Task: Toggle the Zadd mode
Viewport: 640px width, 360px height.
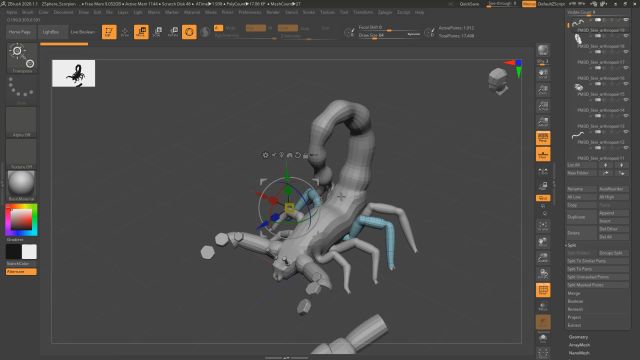Action: [288, 28]
